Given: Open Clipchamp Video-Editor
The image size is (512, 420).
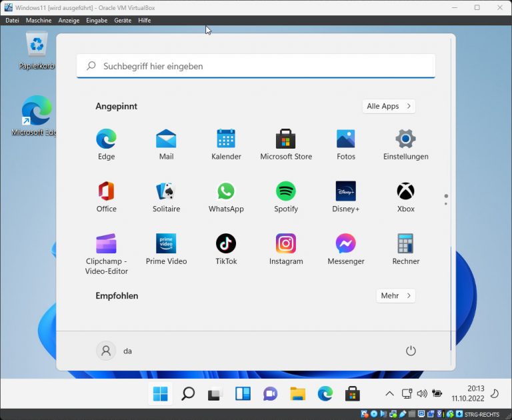Looking at the screenshot, I should (x=106, y=254).
